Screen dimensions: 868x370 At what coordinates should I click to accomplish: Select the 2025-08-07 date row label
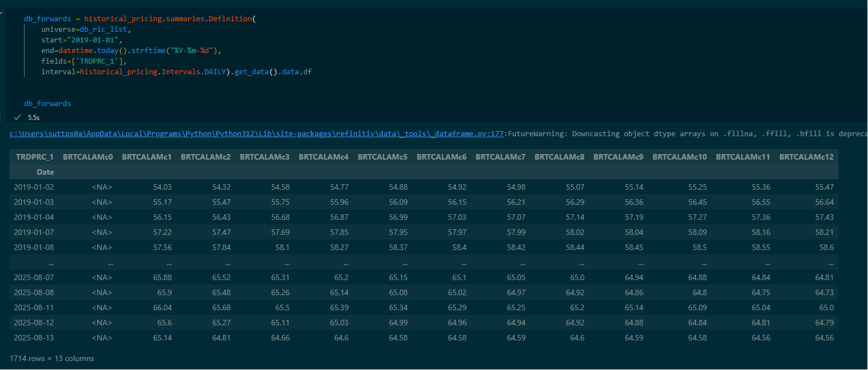pos(34,277)
